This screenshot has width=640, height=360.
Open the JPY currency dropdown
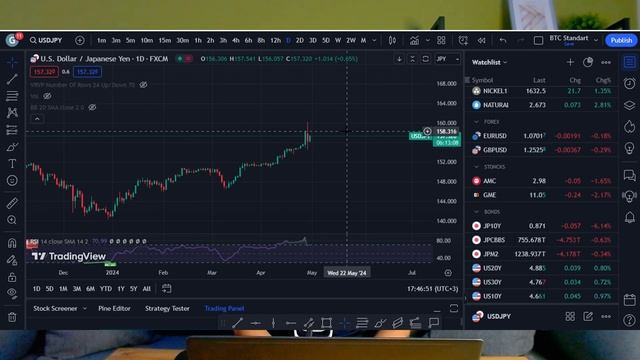[448, 59]
